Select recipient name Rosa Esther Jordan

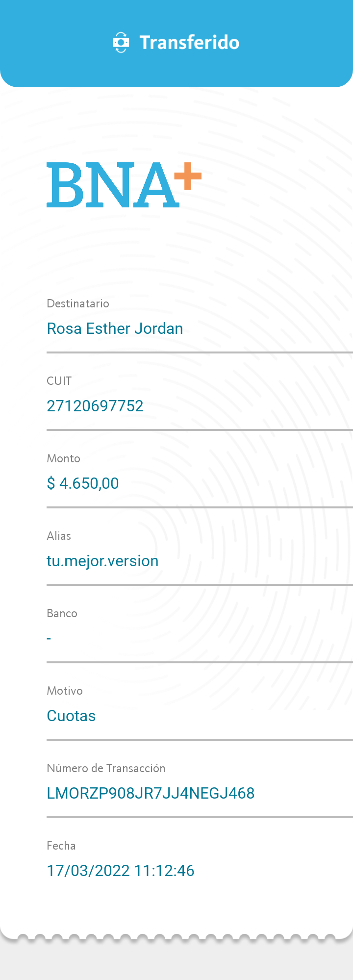coord(115,328)
